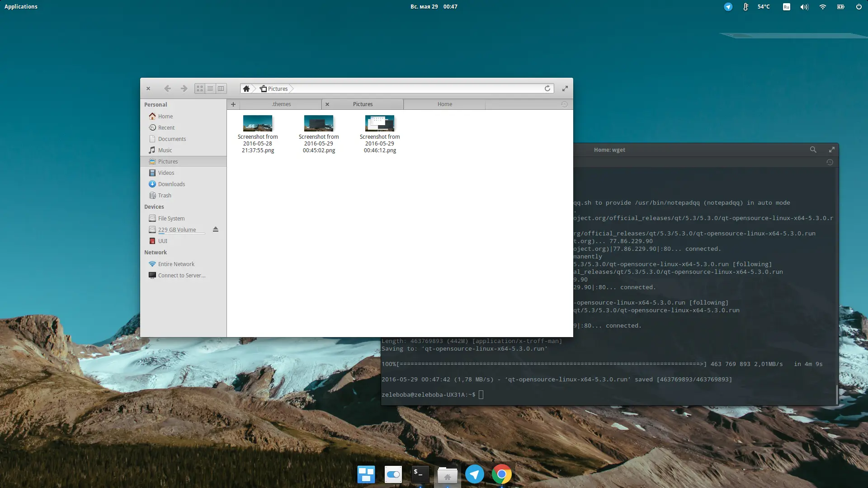Click the terminal prompt line
Viewport: 868px width, 488px height.
[x=432, y=395]
